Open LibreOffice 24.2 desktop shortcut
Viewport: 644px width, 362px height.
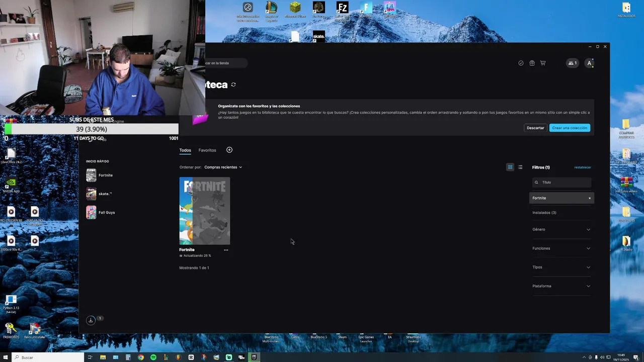point(11,156)
